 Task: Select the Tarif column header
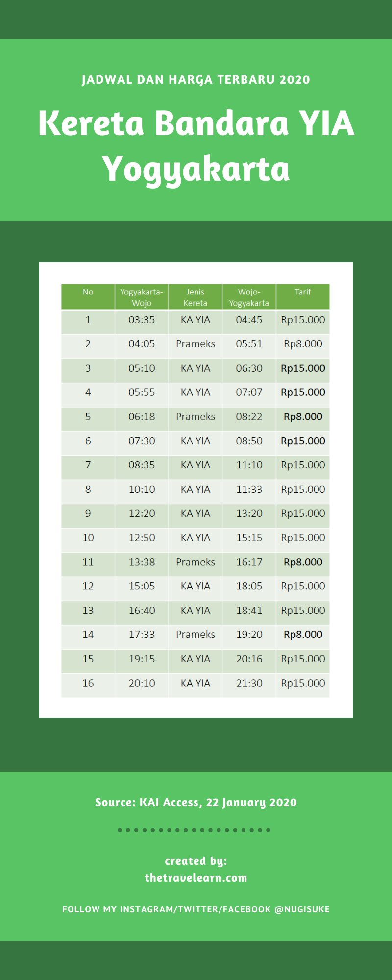click(x=303, y=292)
